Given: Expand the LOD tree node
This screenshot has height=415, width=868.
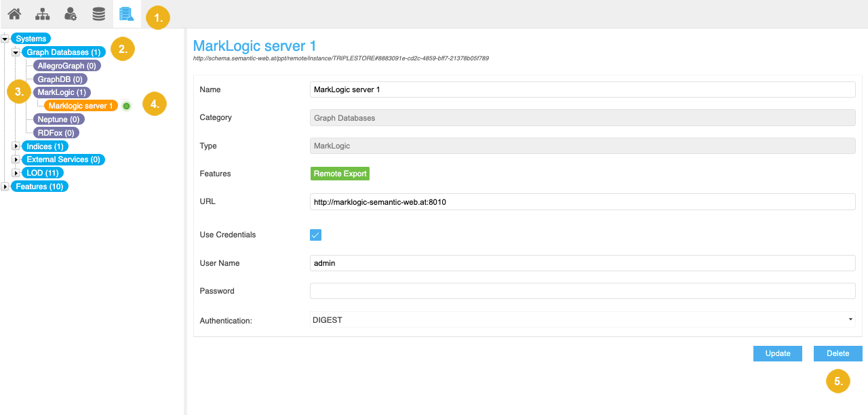Looking at the screenshot, I should tap(16, 173).
